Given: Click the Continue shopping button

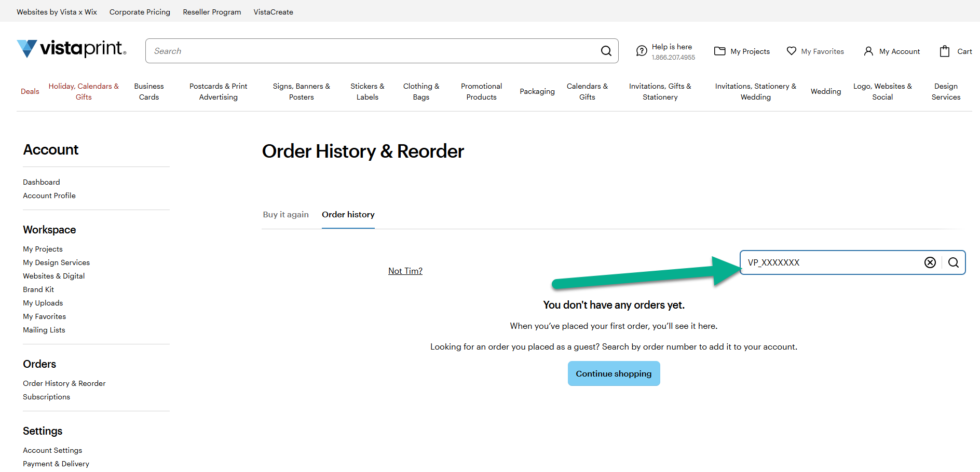Looking at the screenshot, I should click(x=614, y=373).
